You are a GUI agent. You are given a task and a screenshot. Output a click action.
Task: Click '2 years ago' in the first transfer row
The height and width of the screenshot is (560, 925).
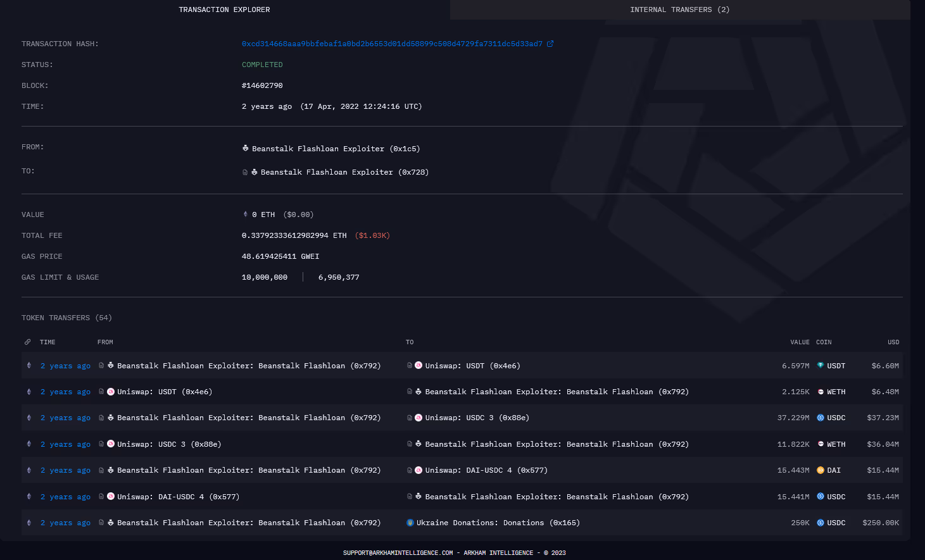pyautogui.click(x=65, y=366)
